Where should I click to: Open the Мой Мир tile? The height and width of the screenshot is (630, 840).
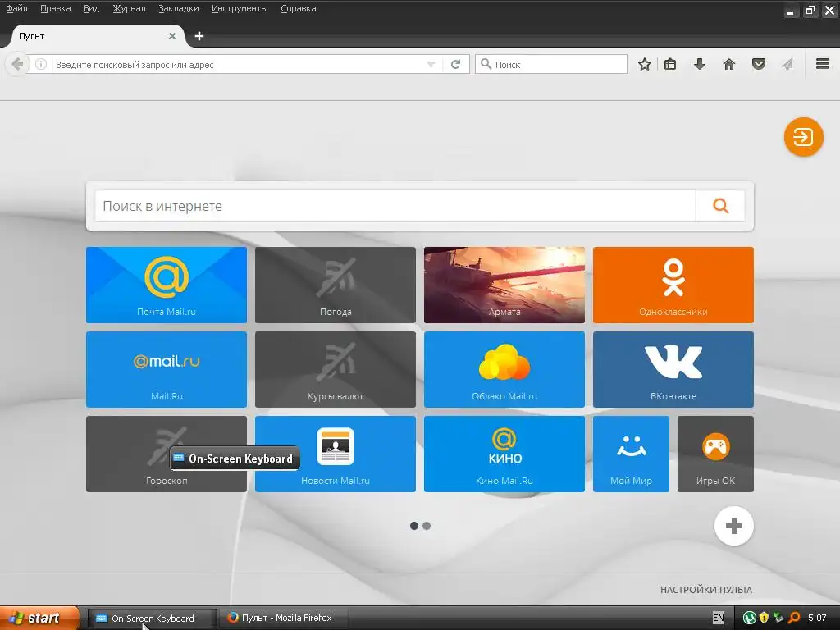(631, 454)
